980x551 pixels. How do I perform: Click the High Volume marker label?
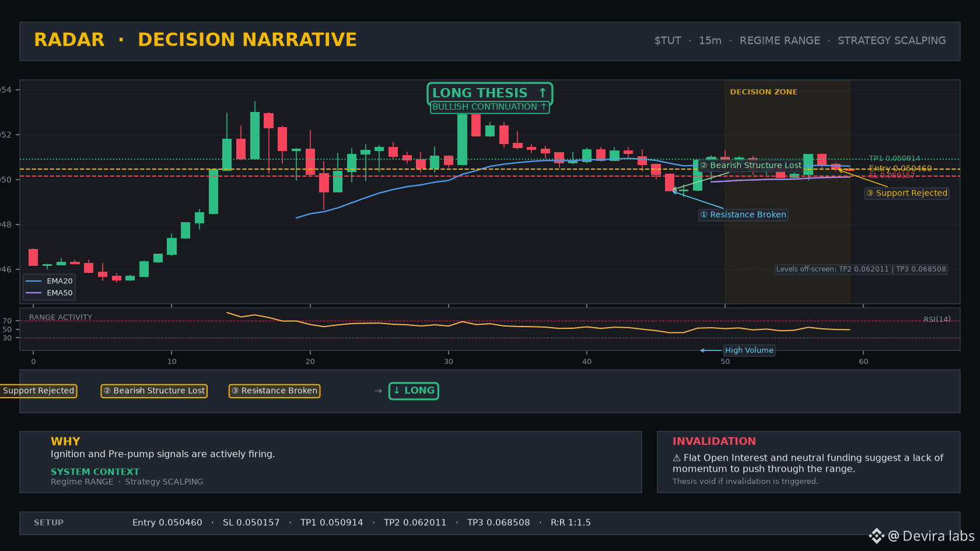(x=749, y=350)
